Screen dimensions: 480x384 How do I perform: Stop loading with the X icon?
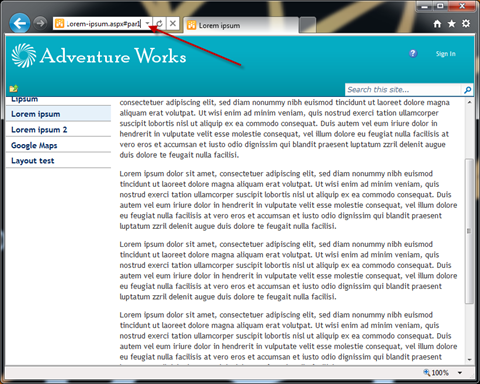click(x=173, y=23)
